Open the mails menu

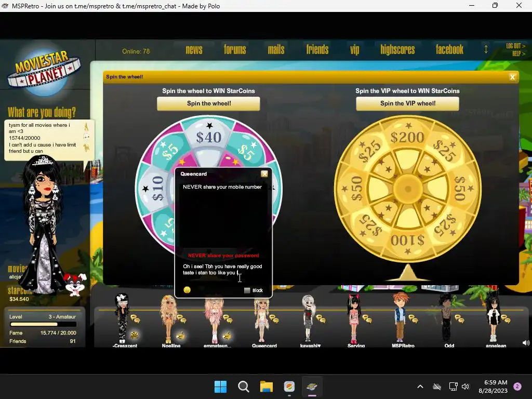pos(276,50)
